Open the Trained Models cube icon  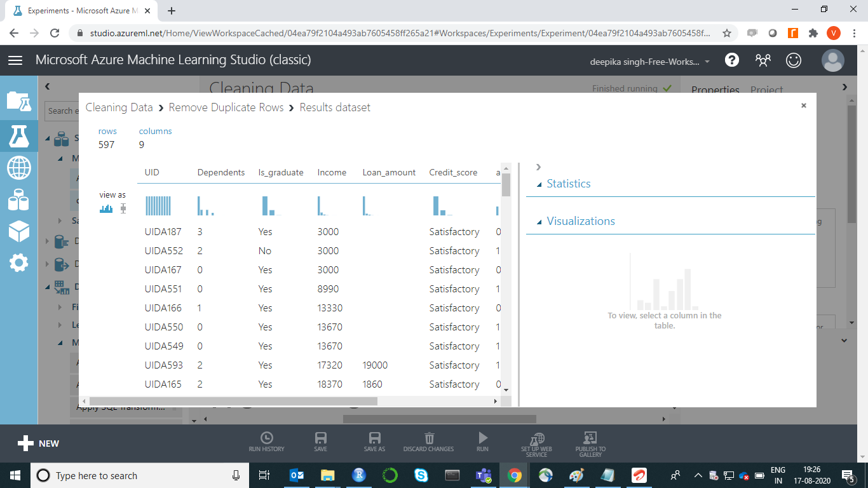[18, 231]
